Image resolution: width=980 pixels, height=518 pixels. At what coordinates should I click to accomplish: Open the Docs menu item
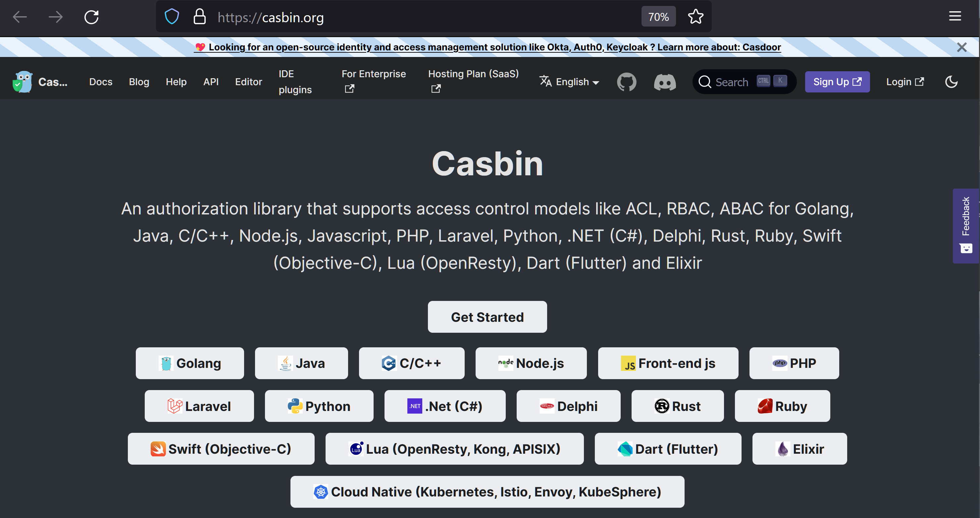pos(101,82)
